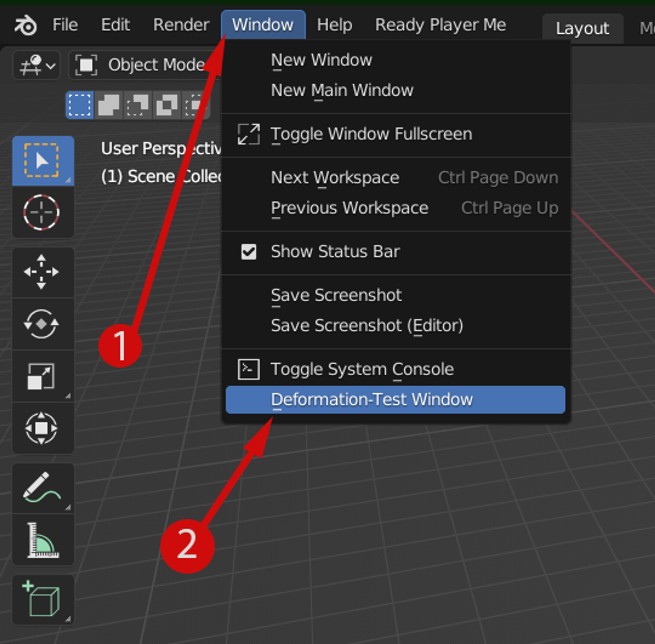
Task: Open the editor type selector
Action: pos(36,65)
